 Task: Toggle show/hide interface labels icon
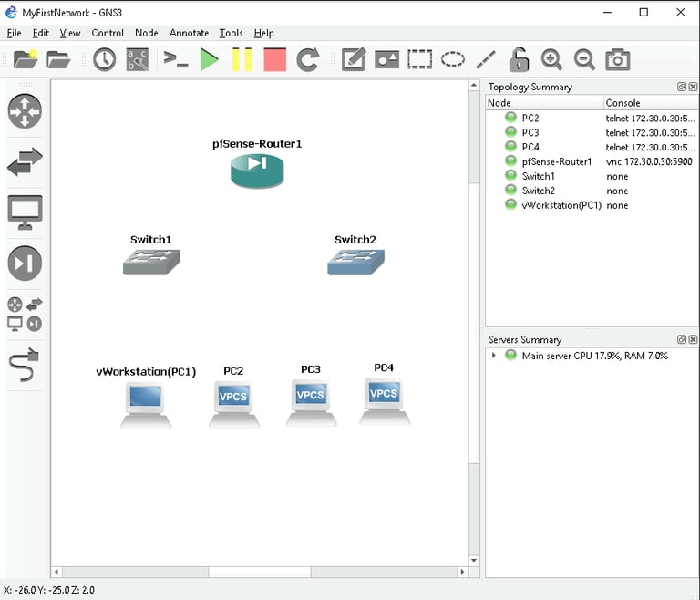click(138, 59)
